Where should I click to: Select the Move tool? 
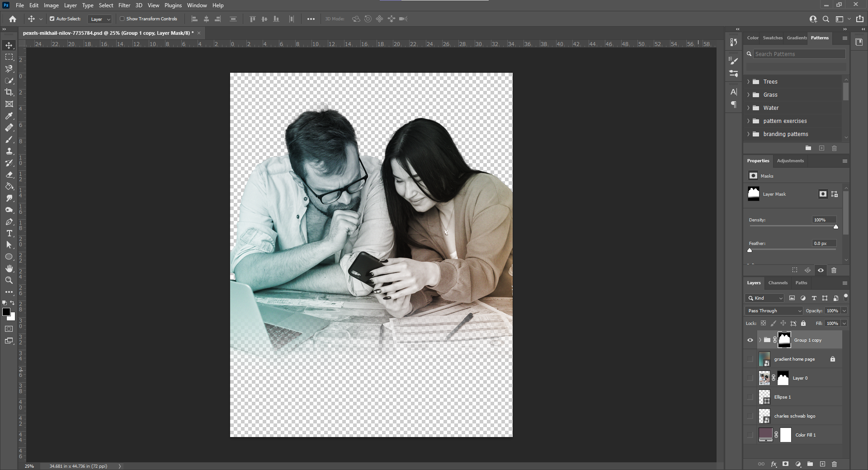point(9,45)
